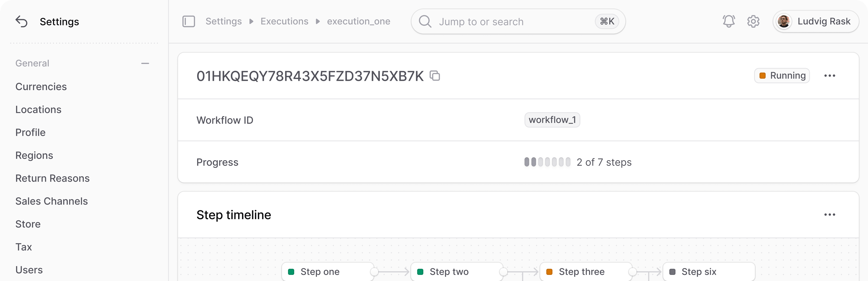Click the search magnifier icon

[425, 21]
